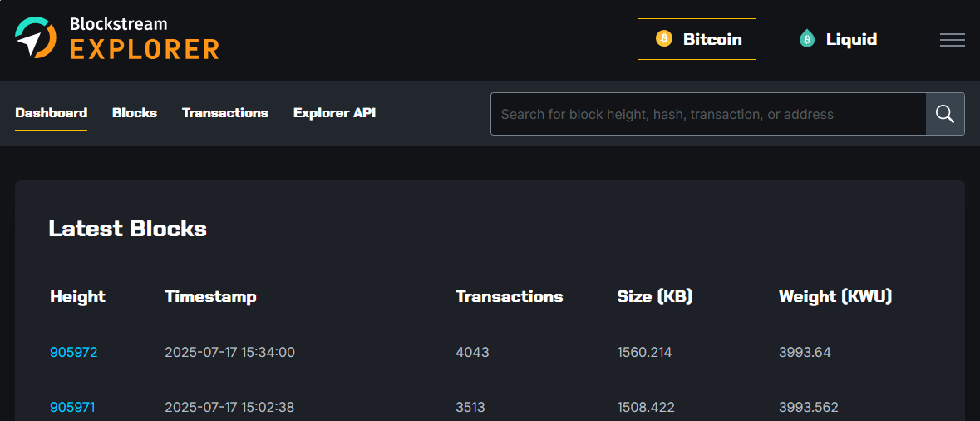Click the Latest Blocks heading
Viewport: 980px width, 421px height.
pyautogui.click(x=127, y=228)
